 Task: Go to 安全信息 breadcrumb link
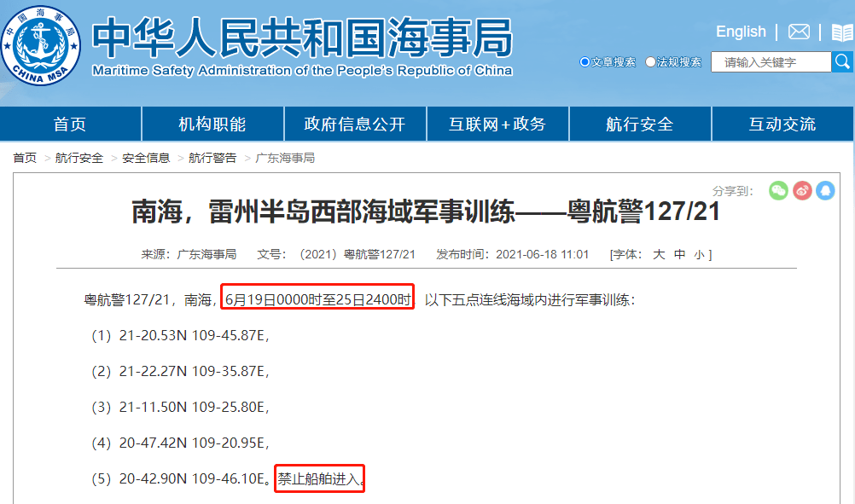(146, 158)
